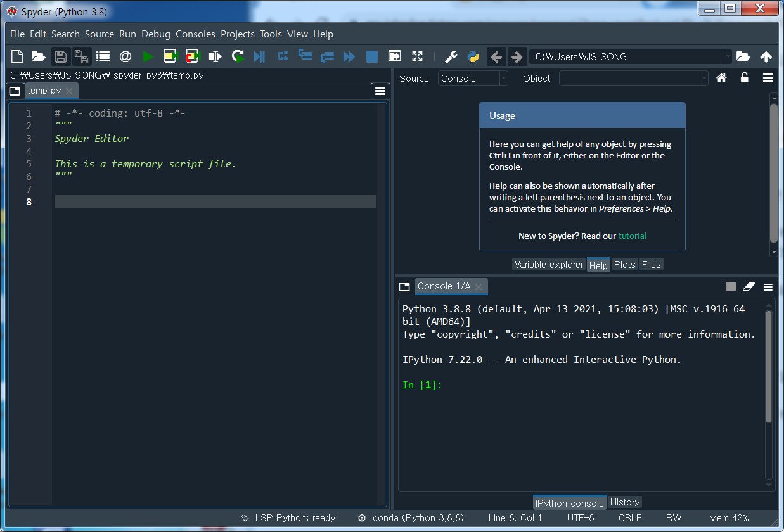This screenshot has height=532, width=784.
Task: Open the Projects menu
Action: coord(238,34)
